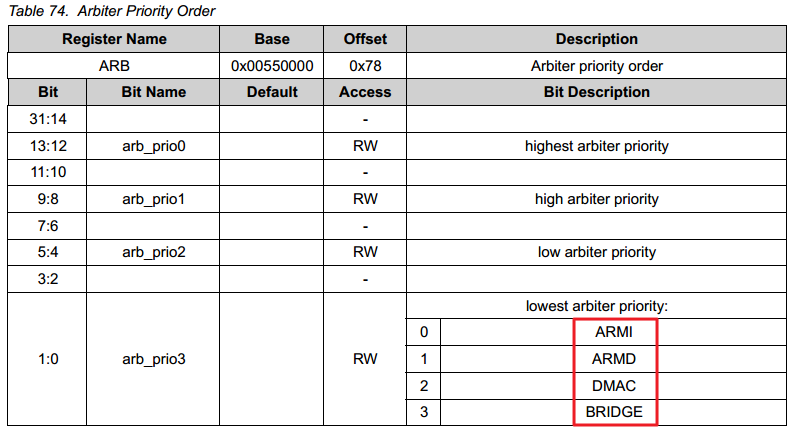Click the 'Table 74. Arbiter Priority Order' caption
This screenshot has height=433, width=799.
point(111,11)
